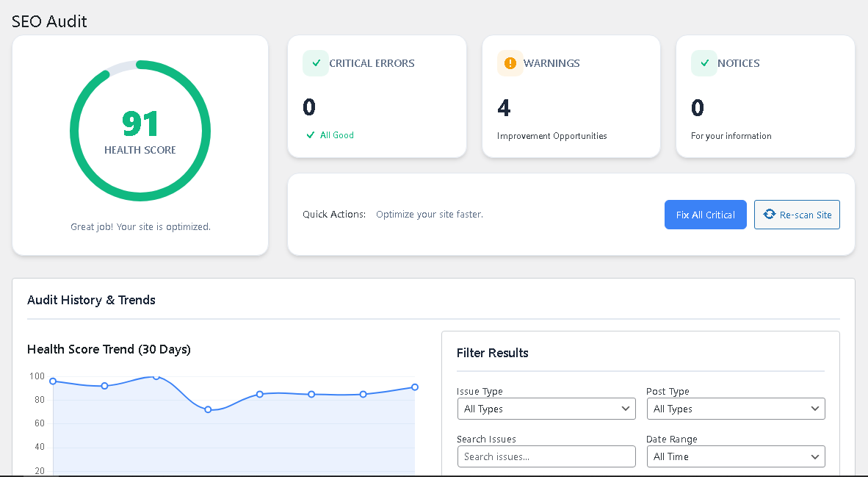Open the Issue Type filter dropdown

[x=546, y=409]
